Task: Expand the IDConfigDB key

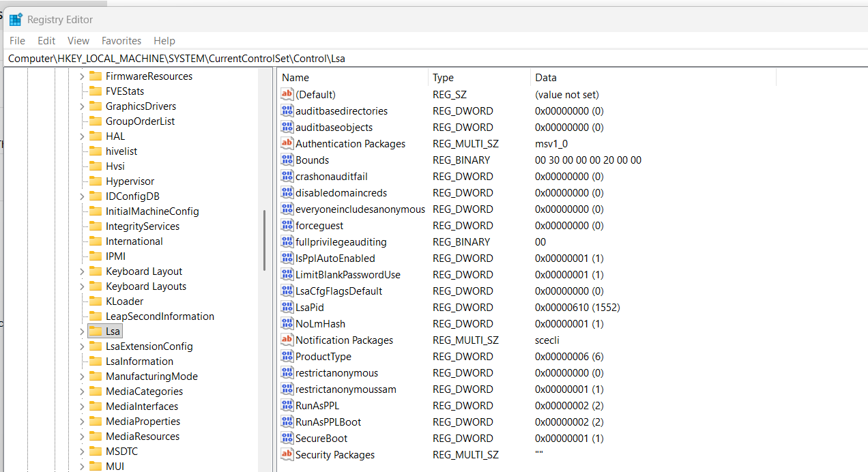Action: point(82,196)
